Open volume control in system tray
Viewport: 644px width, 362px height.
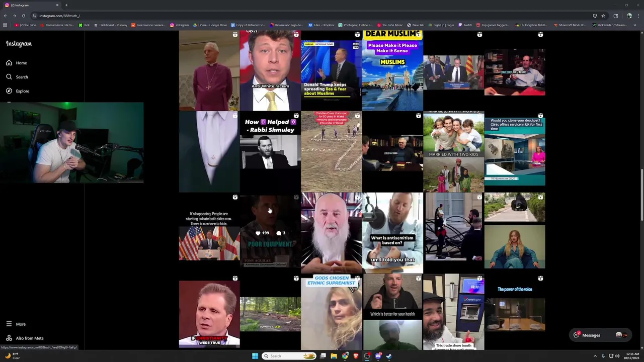tap(617, 356)
